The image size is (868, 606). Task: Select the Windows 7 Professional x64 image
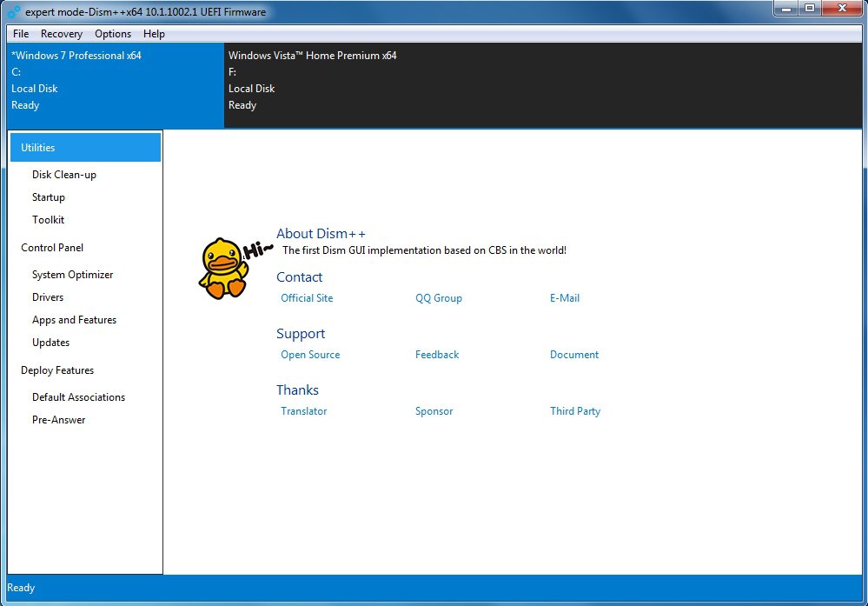tap(116, 86)
